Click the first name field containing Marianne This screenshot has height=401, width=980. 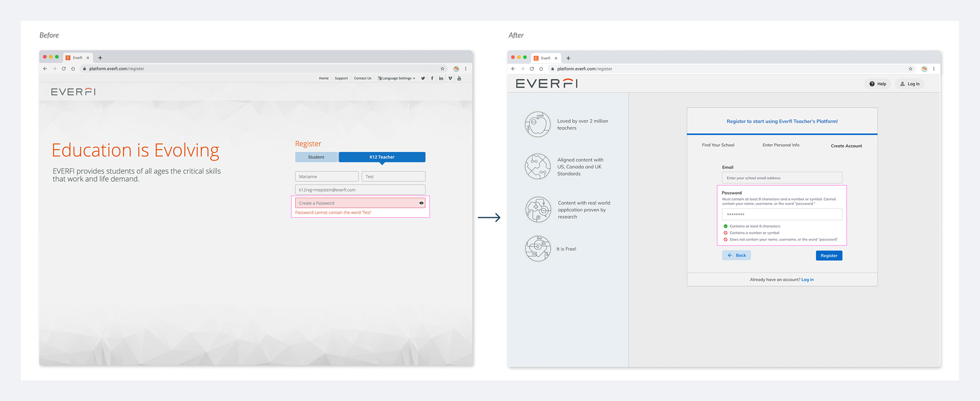point(327,176)
